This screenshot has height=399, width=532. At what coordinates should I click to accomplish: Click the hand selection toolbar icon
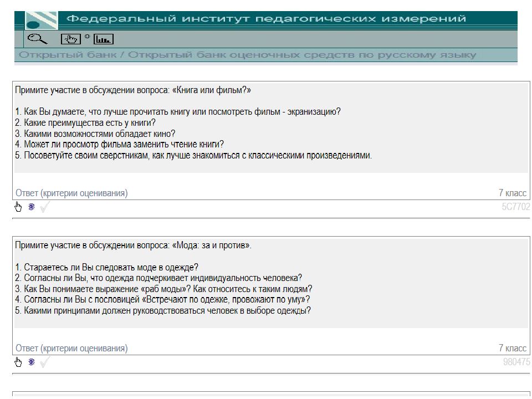(x=70, y=39)
